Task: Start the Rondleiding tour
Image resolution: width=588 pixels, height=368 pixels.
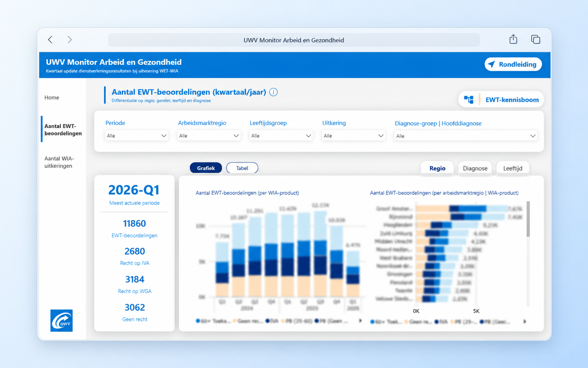Action: tap(513, 64)
